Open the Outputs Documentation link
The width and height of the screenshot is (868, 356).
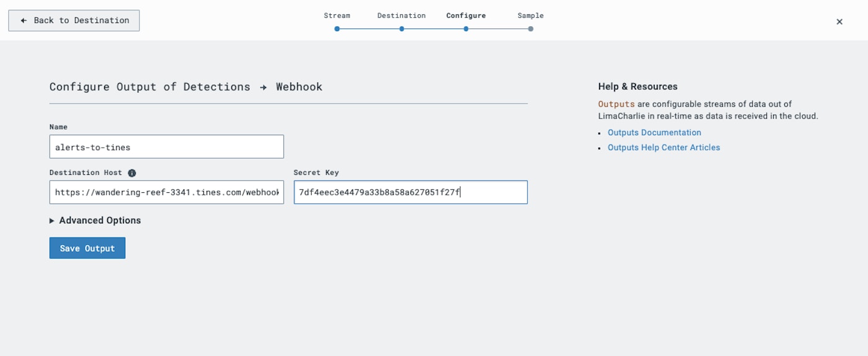point(654,133)
